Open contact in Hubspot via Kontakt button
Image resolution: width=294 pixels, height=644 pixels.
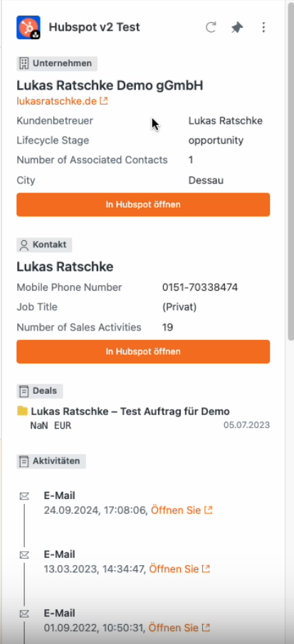click(x=143, y=352)
